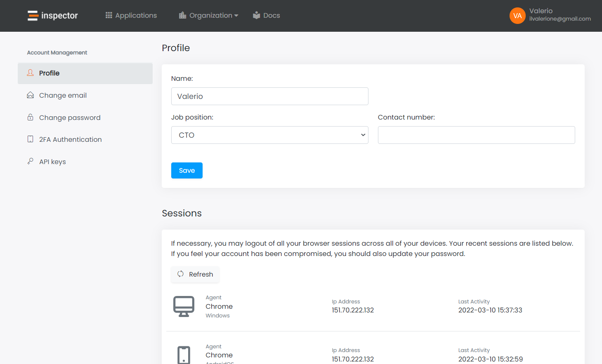
Task: Click the inspector brand name link
Action: (59, 16)
